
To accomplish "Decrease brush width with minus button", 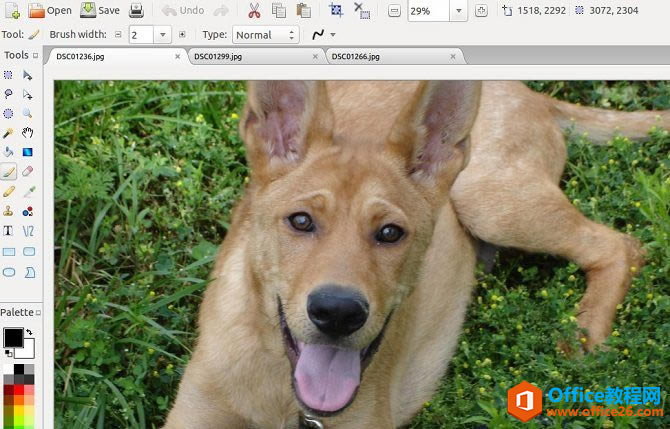I will pos(118,35).
